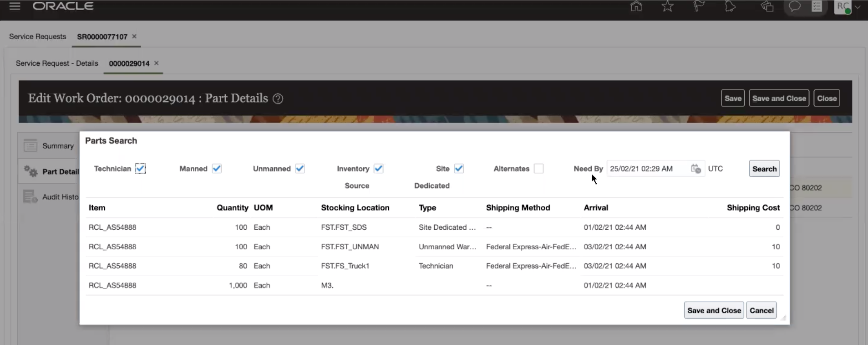Click the Audit History side icon
Viewport: 868px width, 345px height.
30,197
